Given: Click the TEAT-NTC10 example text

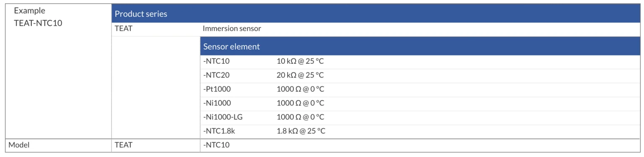Looking at the screenshot, I should click(x=38, y=24).
